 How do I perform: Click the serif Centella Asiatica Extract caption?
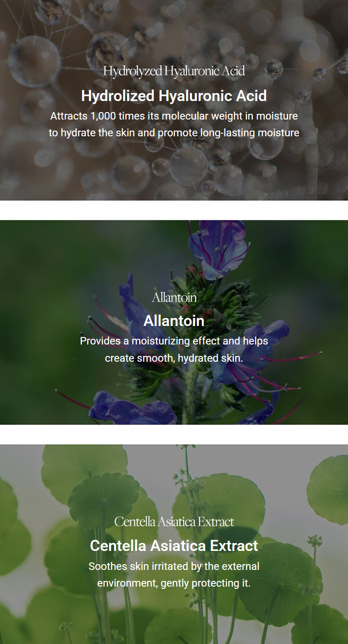pyautogui.click(x=174, y=522)
